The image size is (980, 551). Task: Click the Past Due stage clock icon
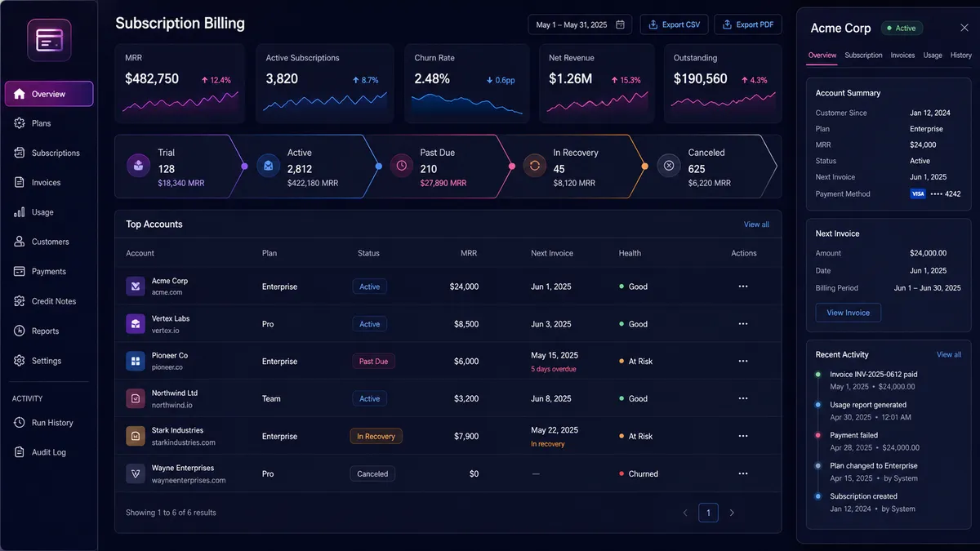[401, 166]
